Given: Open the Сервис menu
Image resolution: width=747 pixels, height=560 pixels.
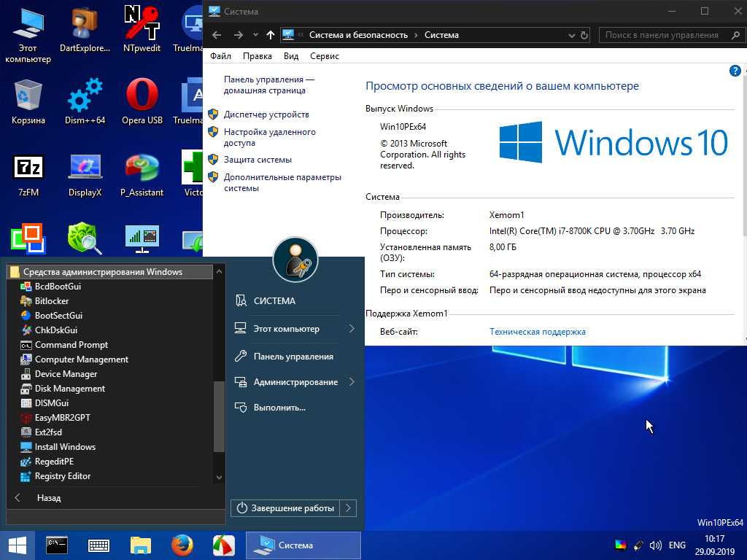Looking at the screenshot, I should click(x=325, y=56).
